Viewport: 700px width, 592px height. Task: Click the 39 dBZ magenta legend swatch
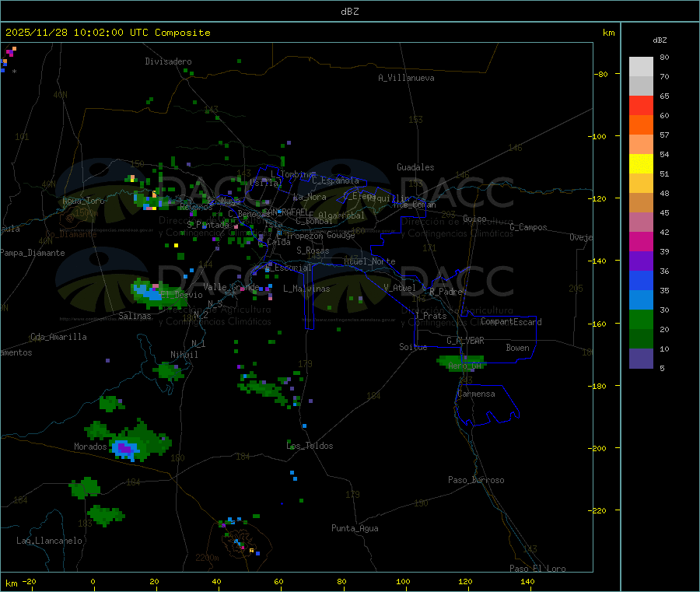(641, 241)
